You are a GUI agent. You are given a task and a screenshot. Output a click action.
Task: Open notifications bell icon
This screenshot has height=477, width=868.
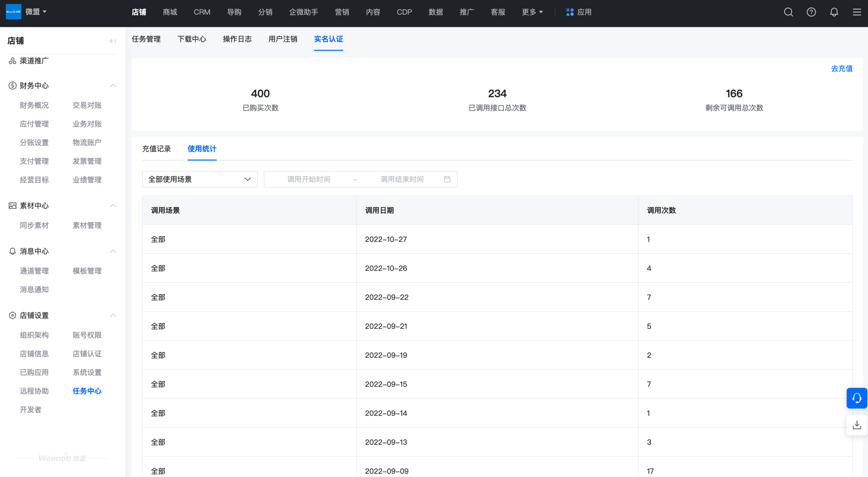tap(834, 12)
